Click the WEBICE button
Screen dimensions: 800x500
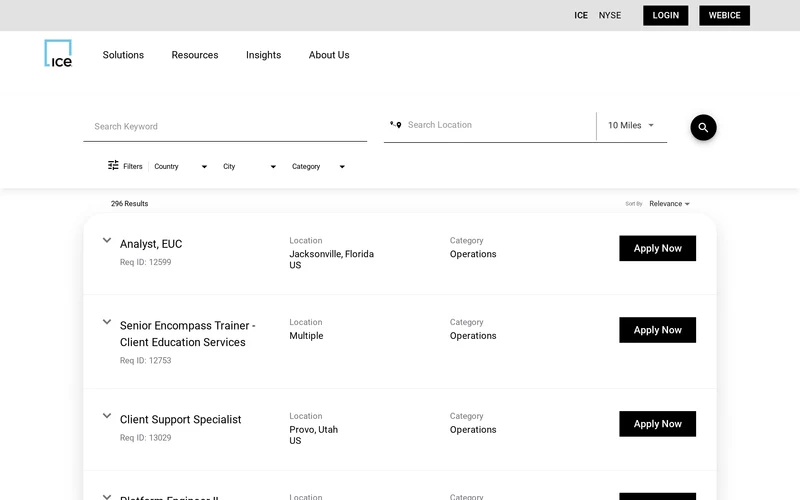point(724,15)
